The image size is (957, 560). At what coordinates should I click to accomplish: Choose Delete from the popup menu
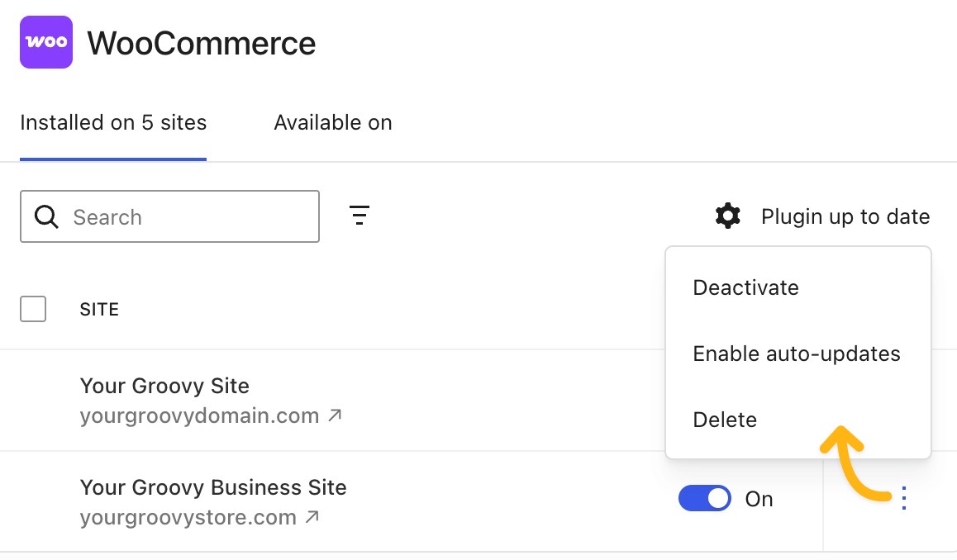pos(725,420)
